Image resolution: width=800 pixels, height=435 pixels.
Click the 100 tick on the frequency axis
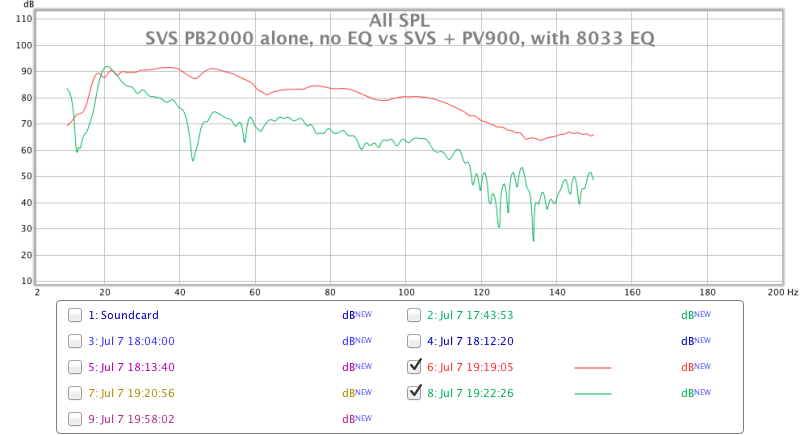tap(406, 292)
